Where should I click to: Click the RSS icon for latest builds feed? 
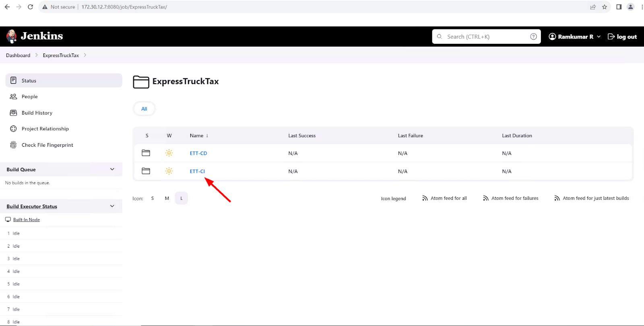pyautogui.click(x=557, y=198)
